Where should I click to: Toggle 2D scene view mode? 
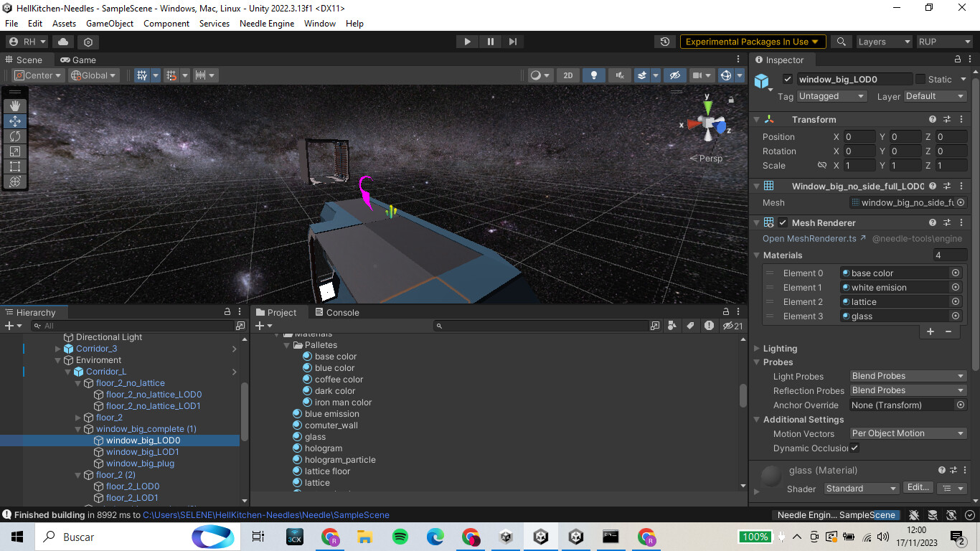568,75
